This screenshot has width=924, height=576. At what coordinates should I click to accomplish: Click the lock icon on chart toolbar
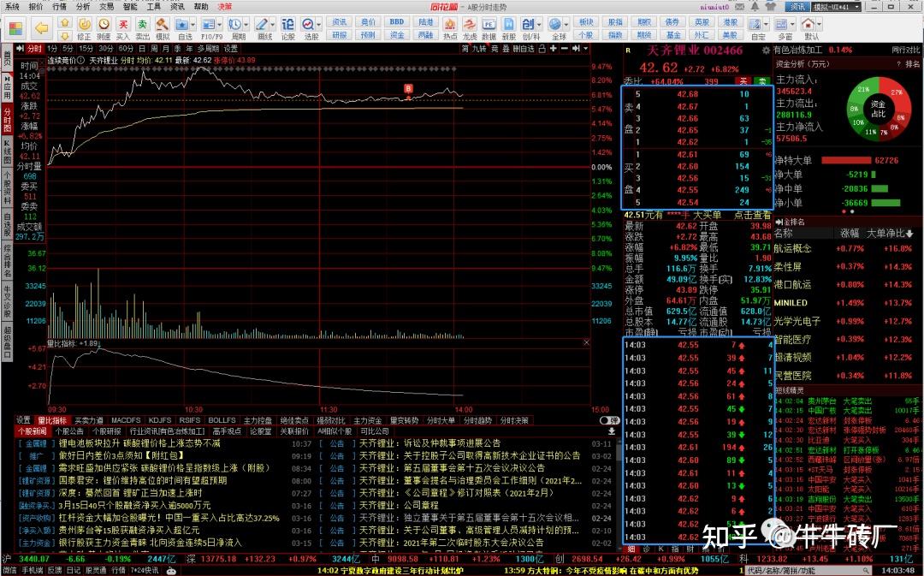pos(542,49)
